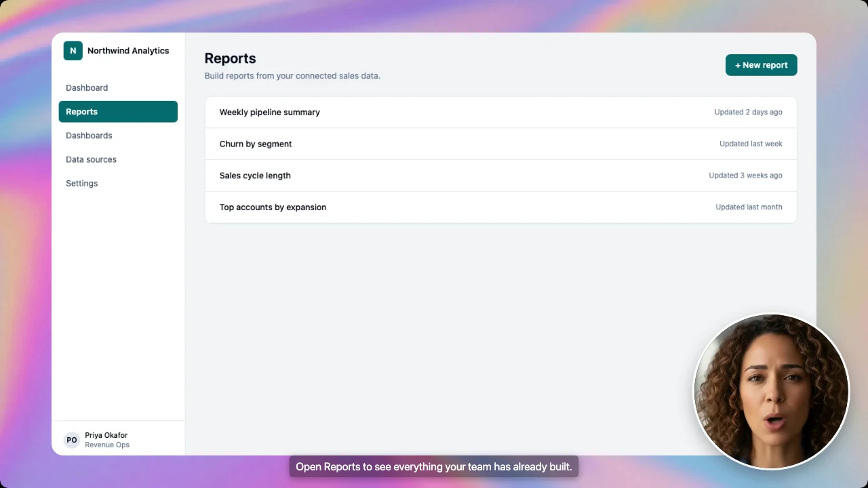The height and width of the screenshot is (488, 868).
Task: Select Reports in the sidebar
Action: click(x=118, y=112)
